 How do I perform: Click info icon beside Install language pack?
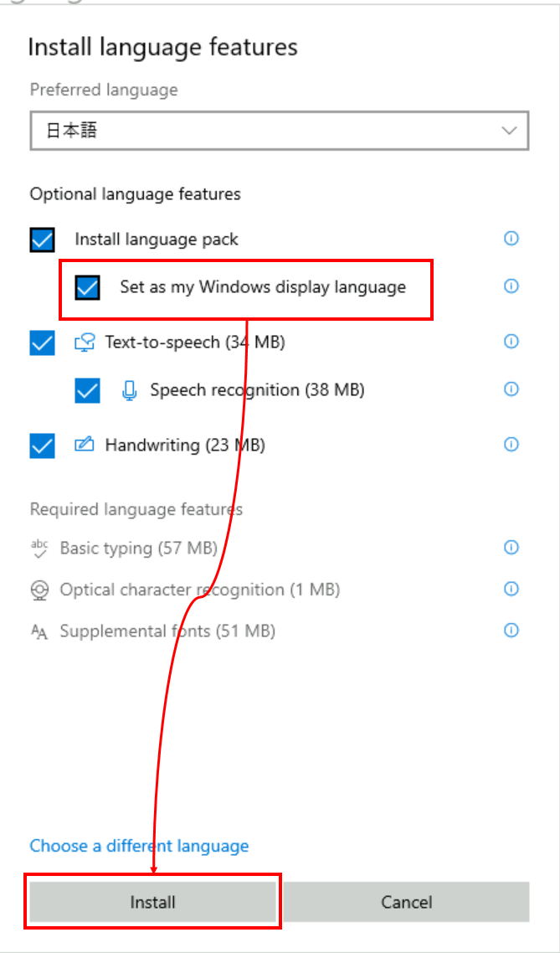[511, 239]
